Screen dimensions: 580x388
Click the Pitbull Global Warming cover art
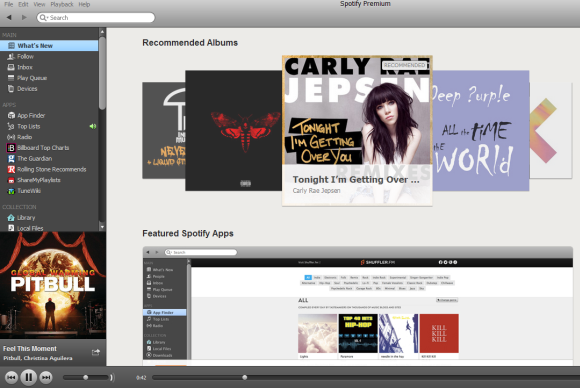point(53,285)
